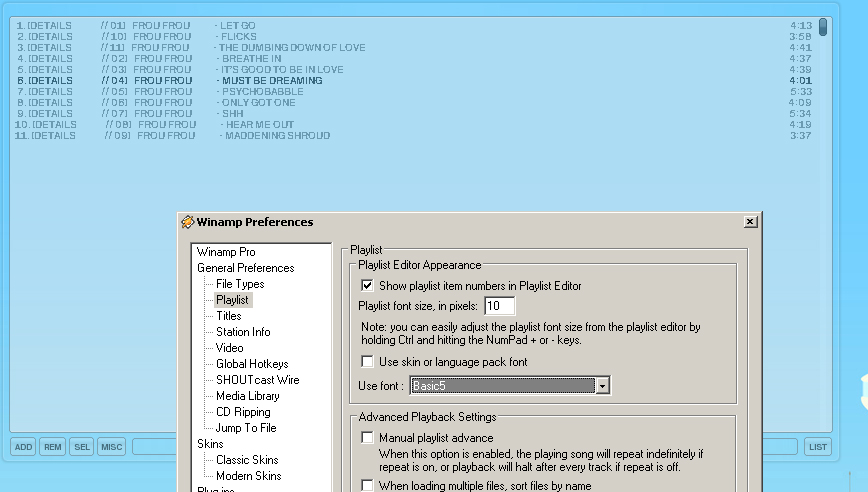Select It's Good To Be In Love track
868x492 pixels.
click(414, 70)
